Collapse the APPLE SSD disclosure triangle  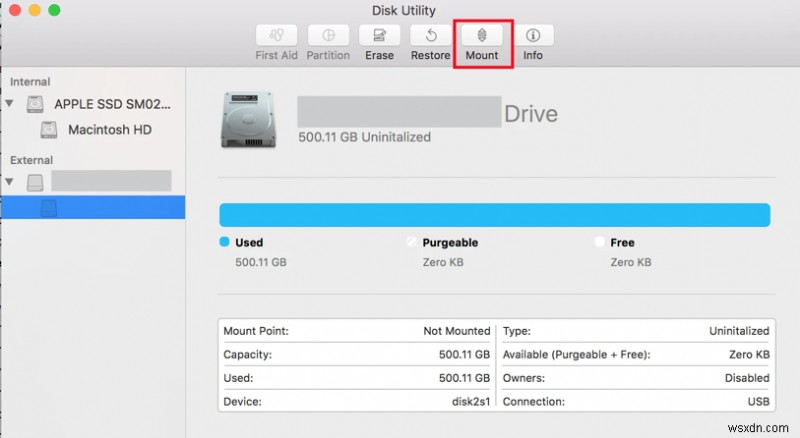9,104
